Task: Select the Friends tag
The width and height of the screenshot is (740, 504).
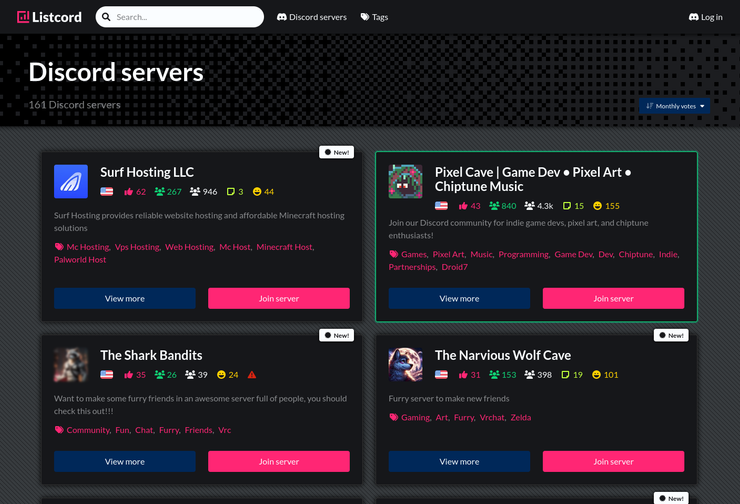Action: tap(199, 430)
